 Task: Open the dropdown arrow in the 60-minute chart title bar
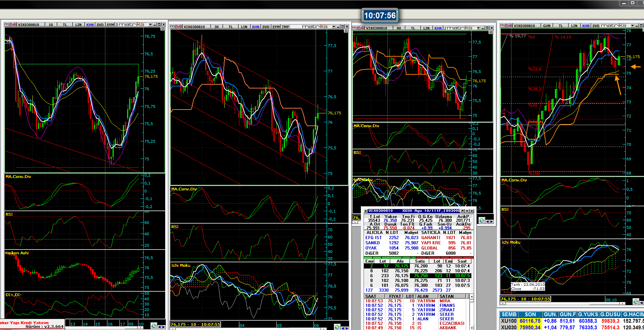pos(478,28)
